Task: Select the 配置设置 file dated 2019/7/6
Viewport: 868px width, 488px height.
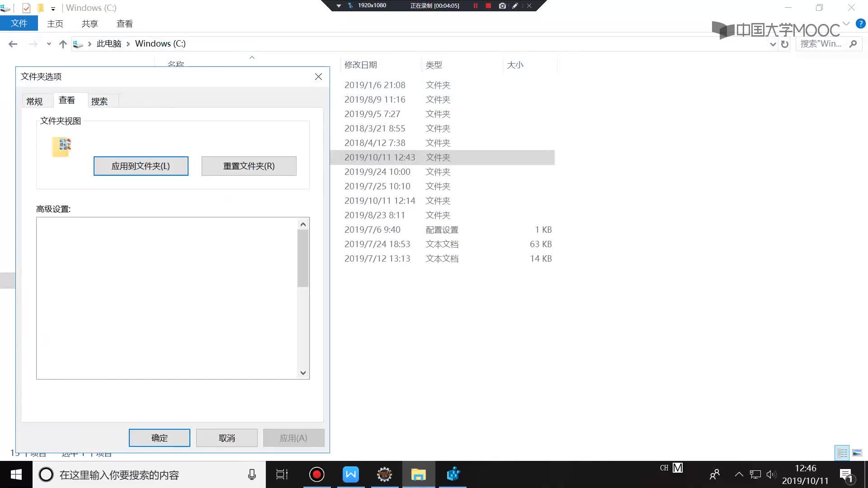Action: coord(442,230)
